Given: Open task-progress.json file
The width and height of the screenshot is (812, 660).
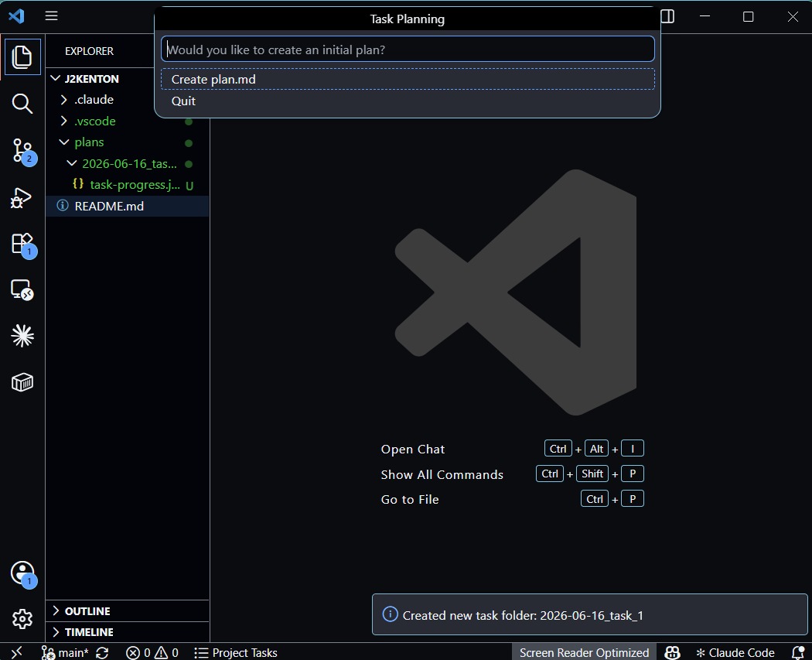Looking at the screenshot, I should point(128,185).
